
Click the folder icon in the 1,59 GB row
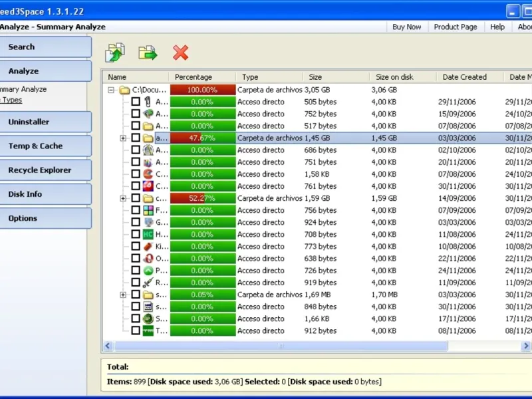point(148,198)
